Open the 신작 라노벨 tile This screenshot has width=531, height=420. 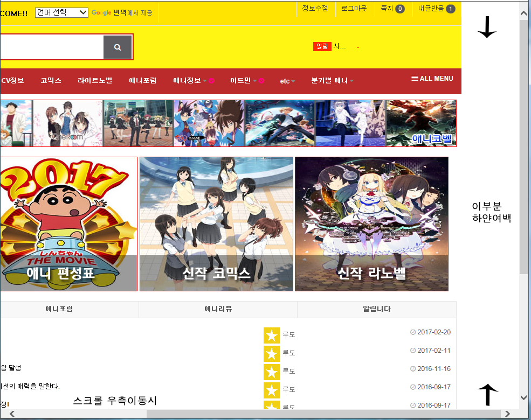click(372, 224)
